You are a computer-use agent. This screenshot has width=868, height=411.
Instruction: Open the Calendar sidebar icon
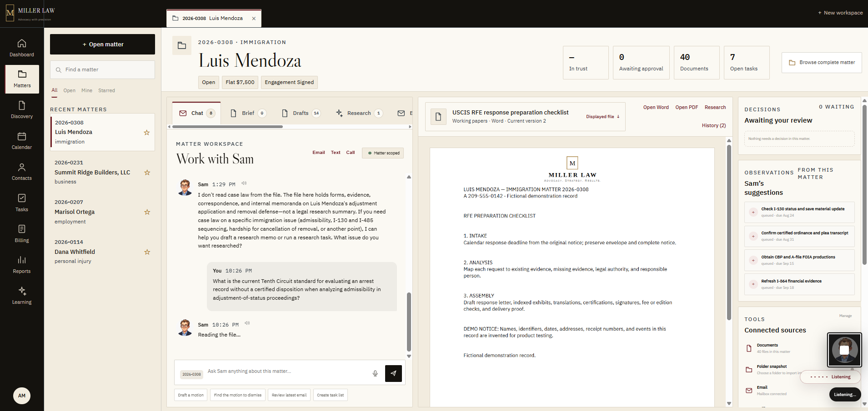click(x=22, y=136)
